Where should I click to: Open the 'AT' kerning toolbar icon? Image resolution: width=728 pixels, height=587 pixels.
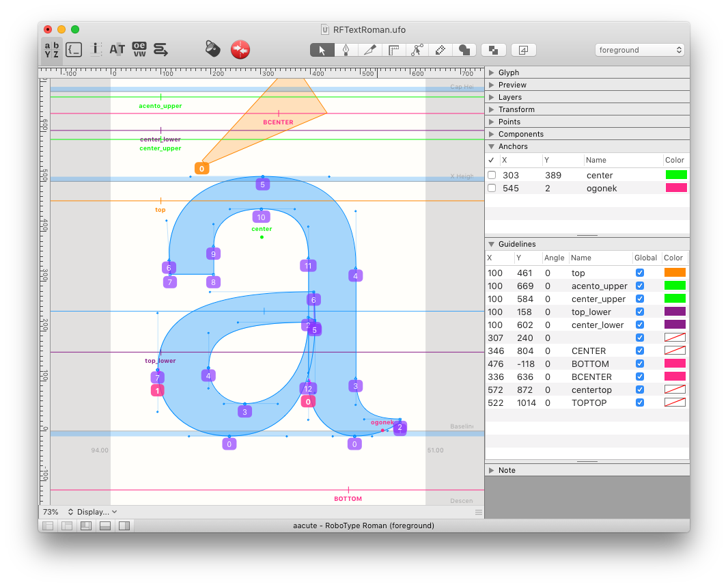[x=117, y=49]
